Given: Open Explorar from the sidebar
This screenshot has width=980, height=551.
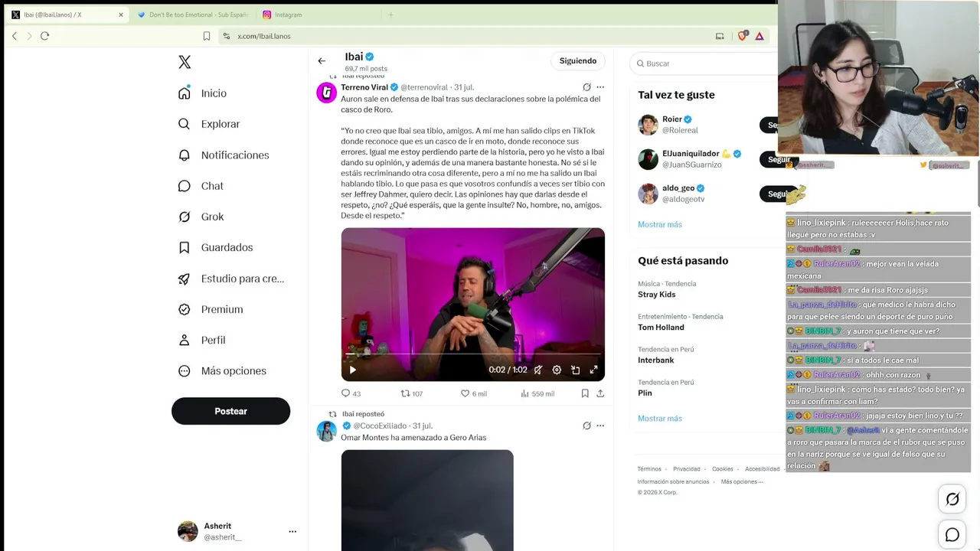Looking at the screenshot, I should [x=209, y=124].
